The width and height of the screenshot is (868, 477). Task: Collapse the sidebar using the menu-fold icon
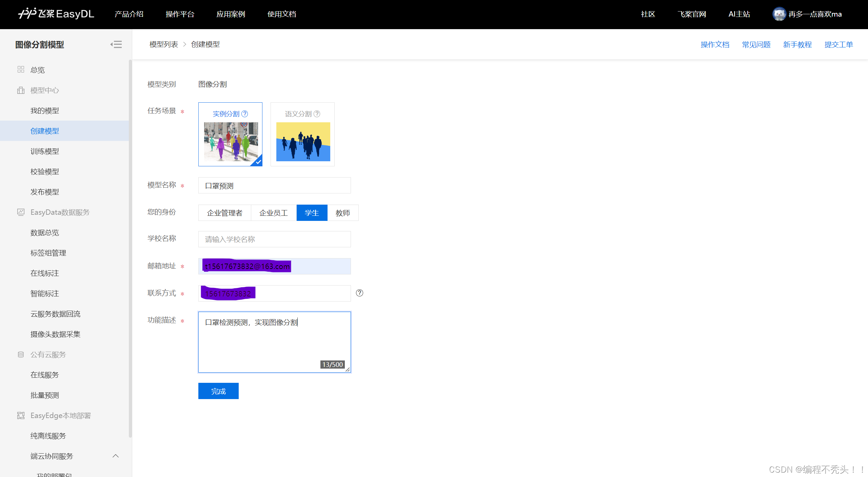(x=116, y=44)
